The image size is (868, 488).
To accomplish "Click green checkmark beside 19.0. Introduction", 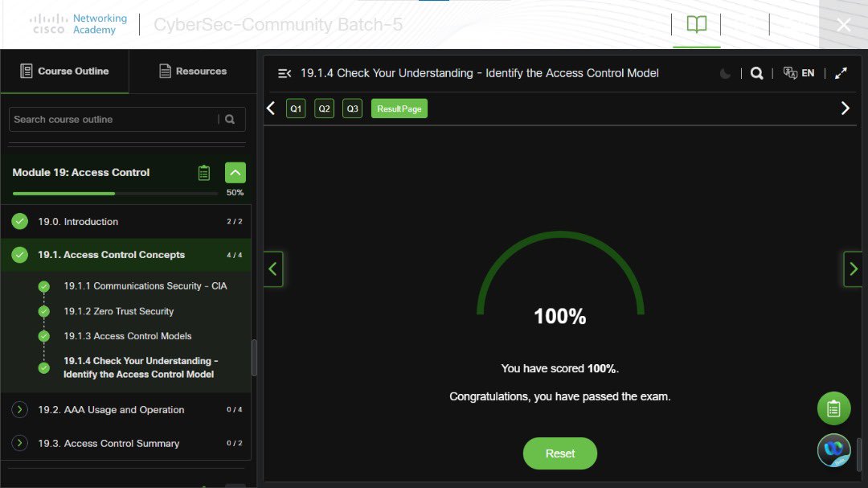I will coord(20,222).
